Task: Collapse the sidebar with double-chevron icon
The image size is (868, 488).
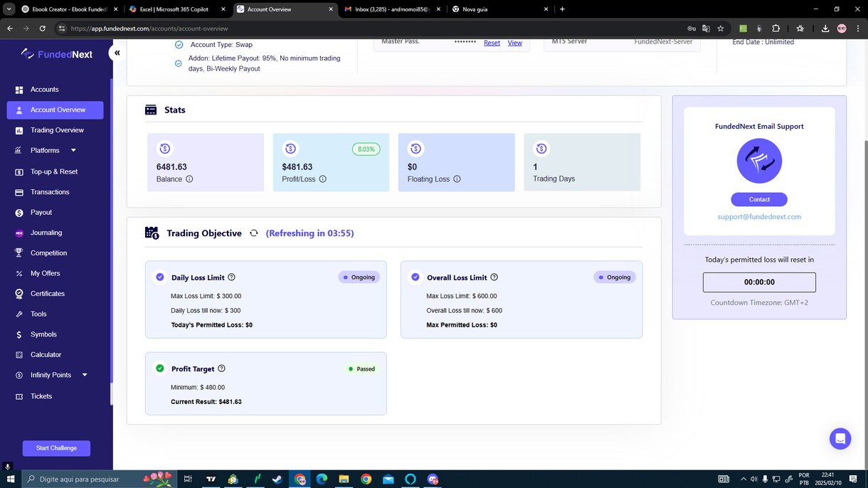Action: point(117,53)
